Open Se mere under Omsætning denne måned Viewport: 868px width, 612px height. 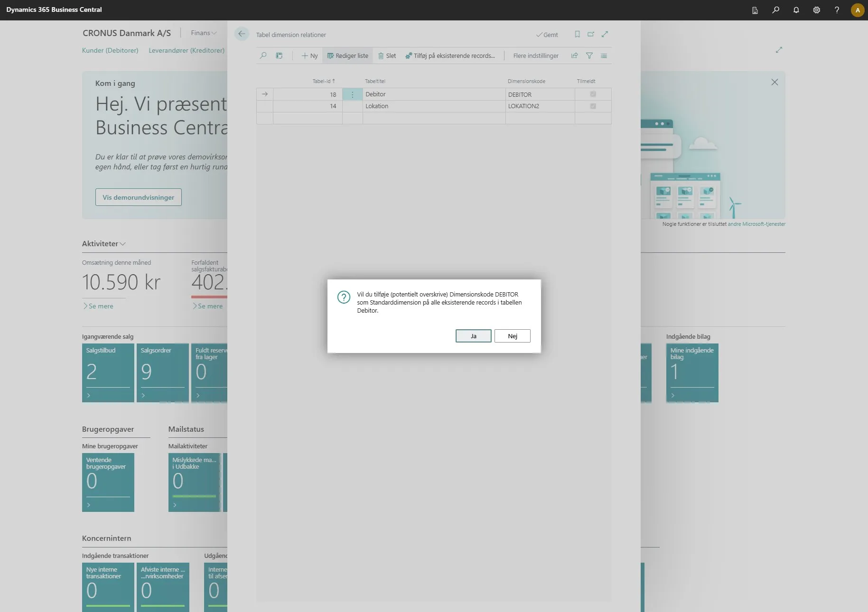point(98,306)
